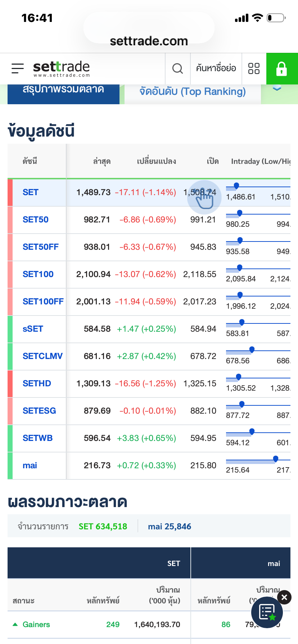Close the floating watchlist widget

click(x=284, y=597)
